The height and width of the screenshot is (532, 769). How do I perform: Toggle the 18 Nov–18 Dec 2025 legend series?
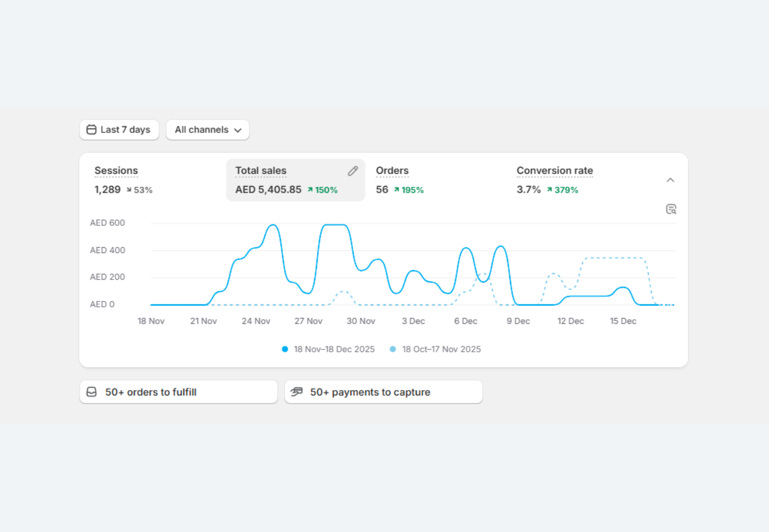click(328, 349)
